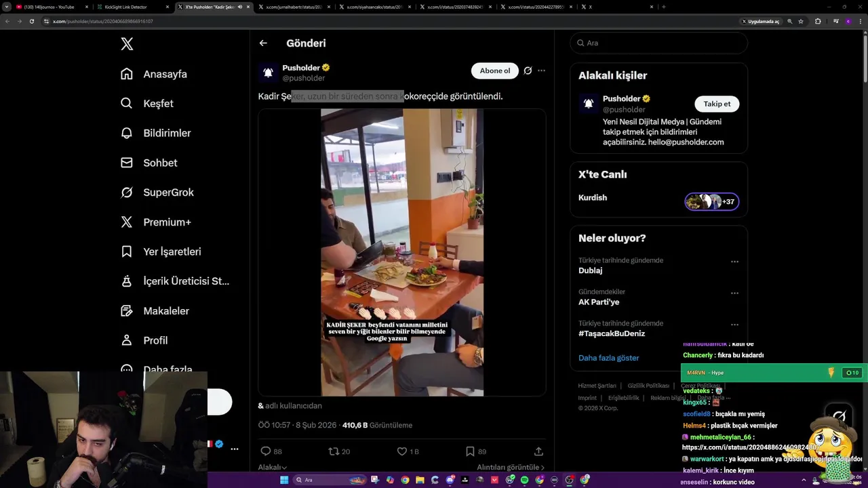Click Takip et for Pusholder
868x488 pixels.
click(717, 104)
